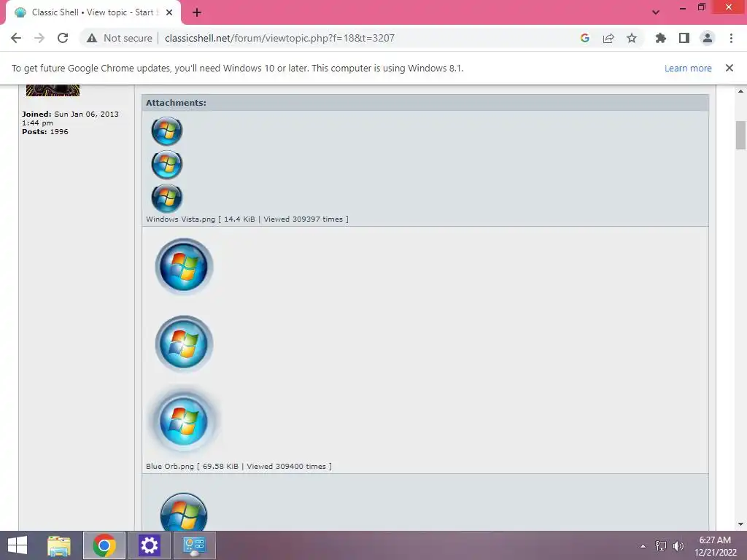747x560 pixels.
Task: Go back to the previous page
Action: tap(16, 38)
